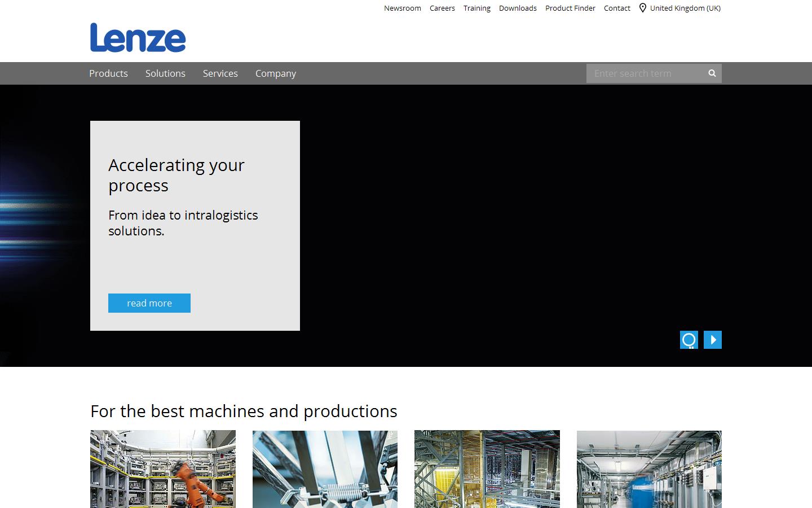The height and width of the screenshot is (508, 812).
Task: Go to the Downloads page
Action: coord(517,8)
